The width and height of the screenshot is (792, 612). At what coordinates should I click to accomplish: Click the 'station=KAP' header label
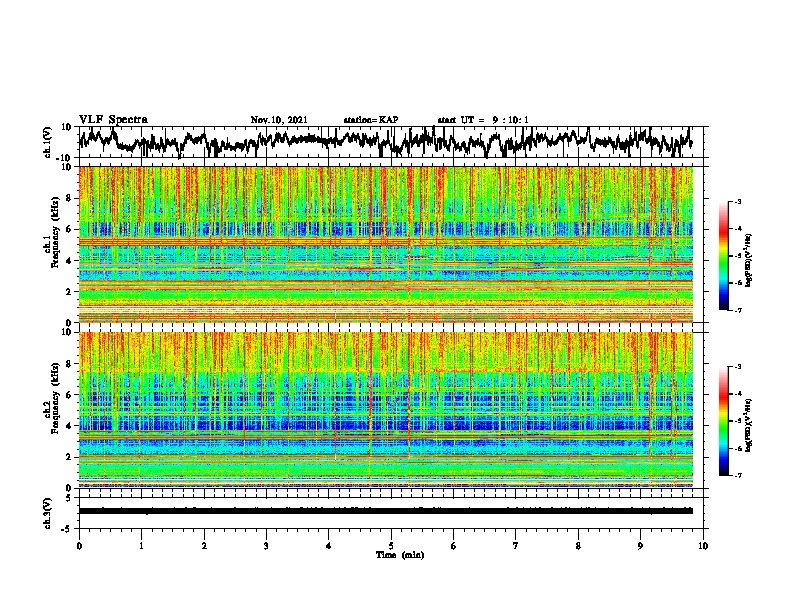click(371, 120)
